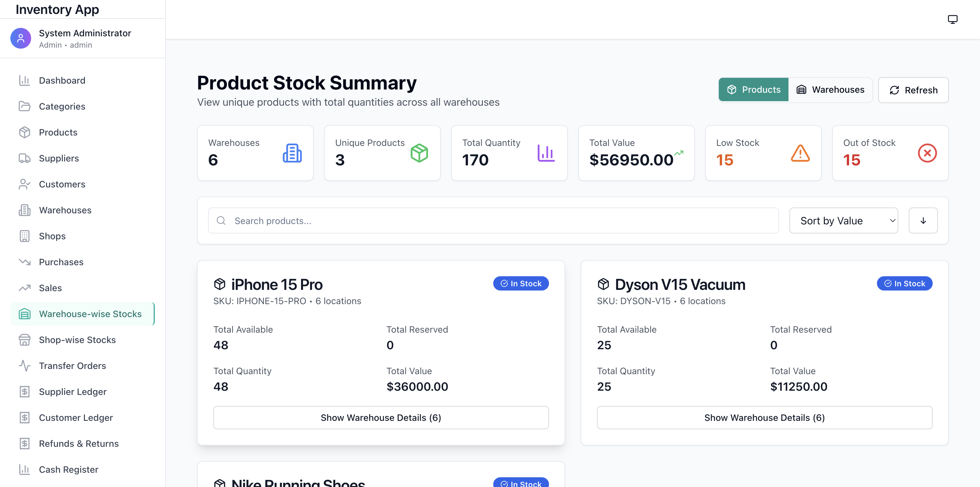Click the SKU: DYSON-V15 text
The width and height of the screenshot is (980, 487).
(634, 301)
